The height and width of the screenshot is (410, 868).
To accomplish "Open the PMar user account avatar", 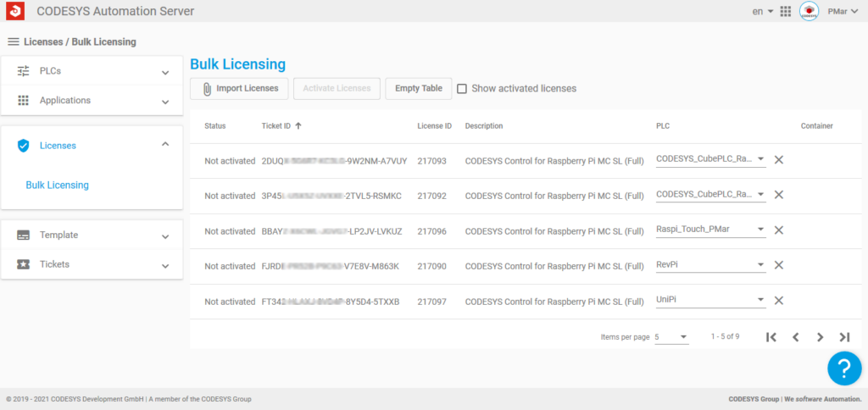I will click(x=809, y=12).
